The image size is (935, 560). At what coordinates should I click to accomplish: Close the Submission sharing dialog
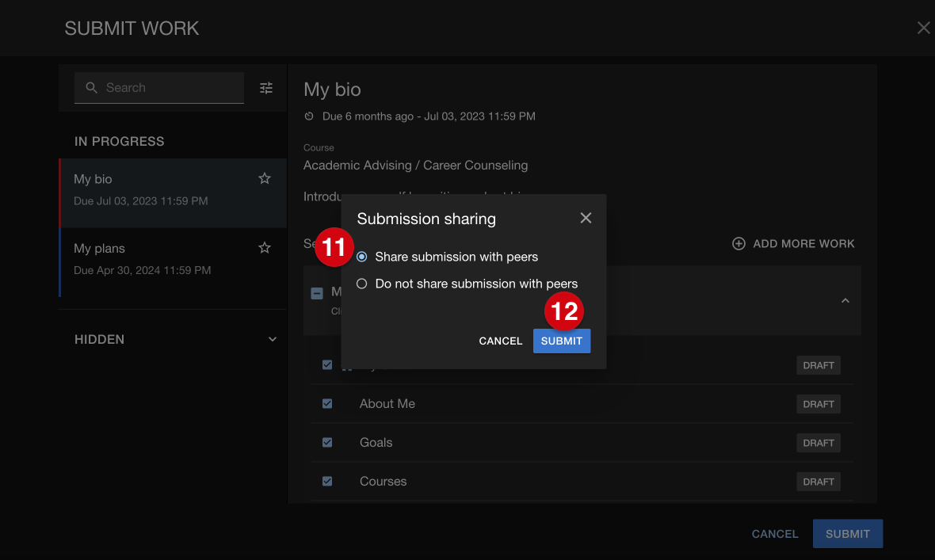(x=586, y=218)
